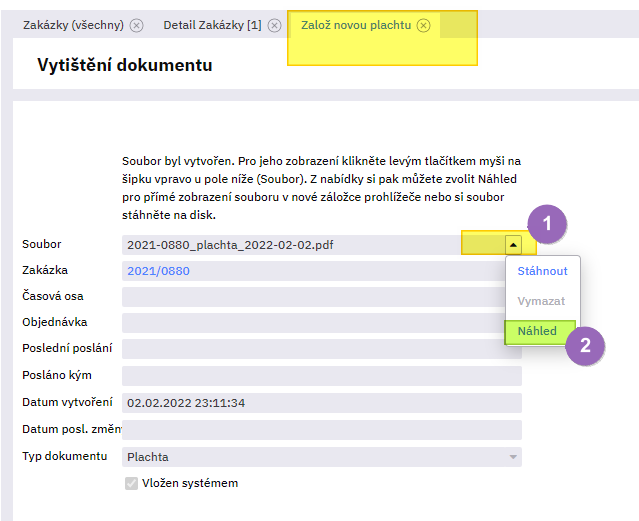The width and height of the screenshot is (639, 521).
Task: Close the Založ novou plachtu tab
Action: 424,25
